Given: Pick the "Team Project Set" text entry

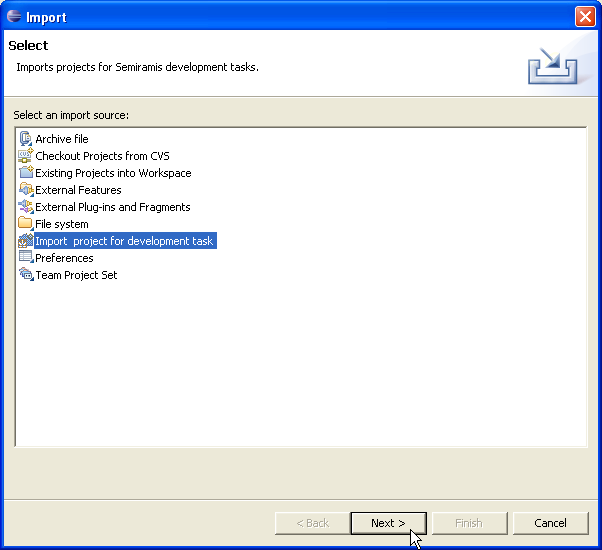Looking at the screenshot, I should pyautogui.click(x=76, y=275).
